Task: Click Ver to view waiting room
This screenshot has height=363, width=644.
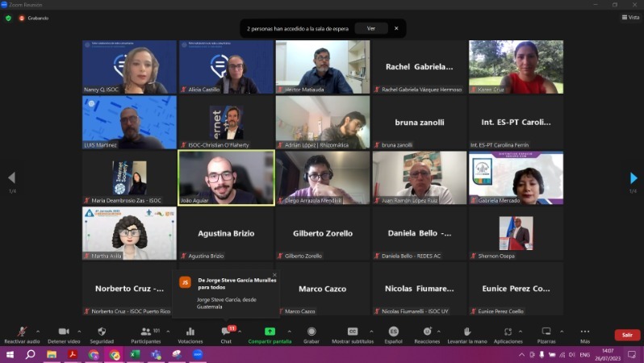Action: 370,28
